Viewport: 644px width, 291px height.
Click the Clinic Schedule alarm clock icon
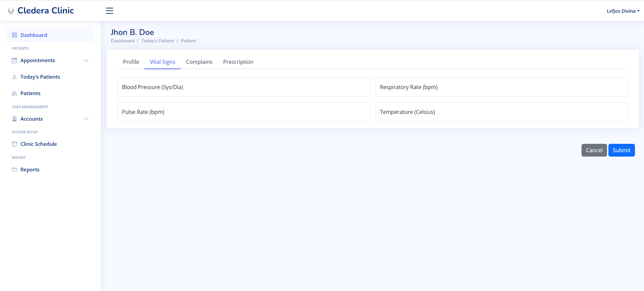pyautogui.click(x=14, y=144)
